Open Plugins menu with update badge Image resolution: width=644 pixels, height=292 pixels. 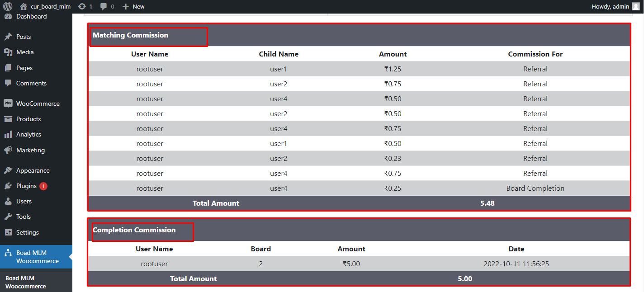26,186
